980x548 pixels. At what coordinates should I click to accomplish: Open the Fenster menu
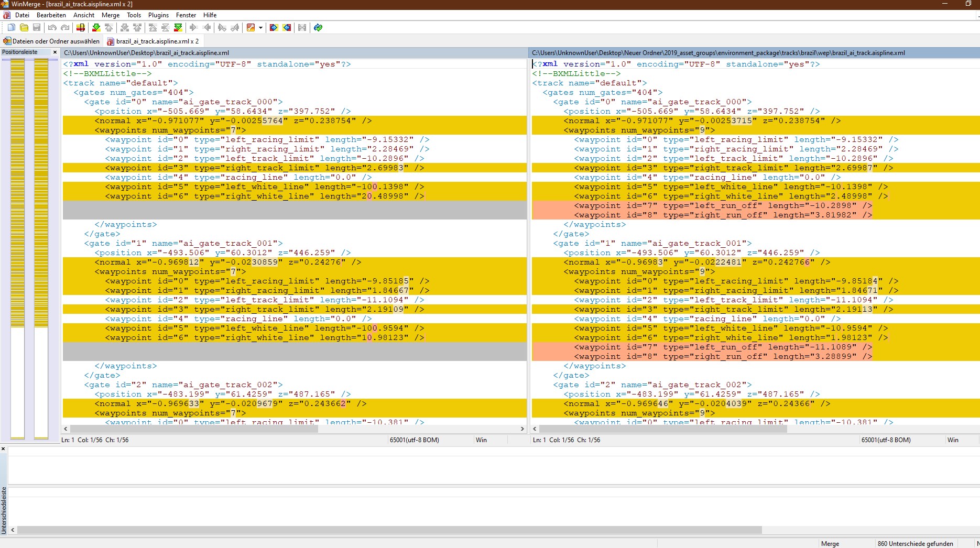pos(186,15)
